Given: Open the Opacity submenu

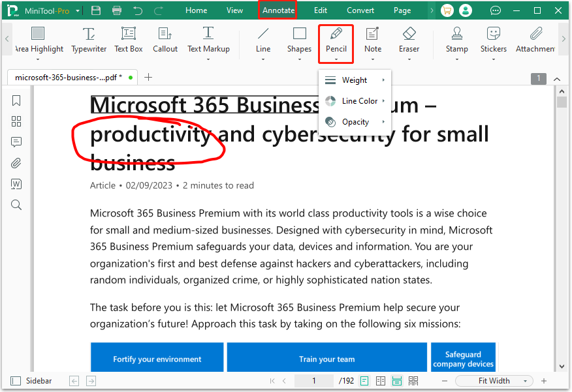Looking at the screenshot, I should tap(355, 122).
